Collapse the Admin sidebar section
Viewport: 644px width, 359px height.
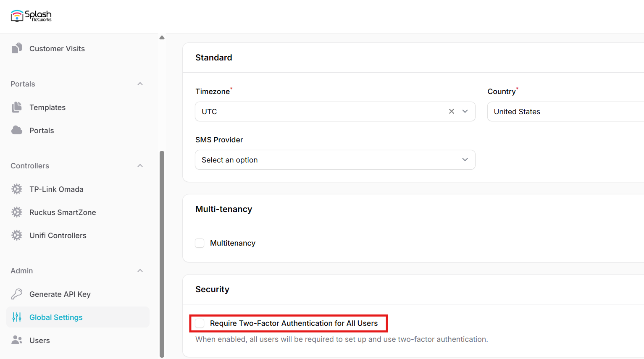[x=140, y=271]
